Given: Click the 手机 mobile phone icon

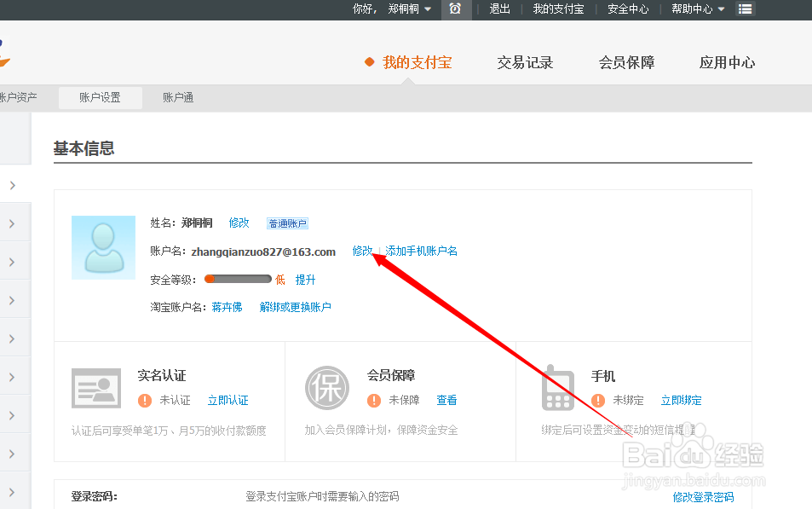Looking at the screenshot, I should [557, 388].
